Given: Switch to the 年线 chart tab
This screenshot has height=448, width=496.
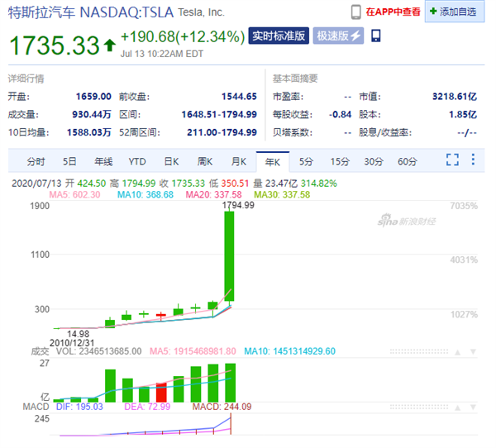Looking at the screenshot, I should click(103, 161).
